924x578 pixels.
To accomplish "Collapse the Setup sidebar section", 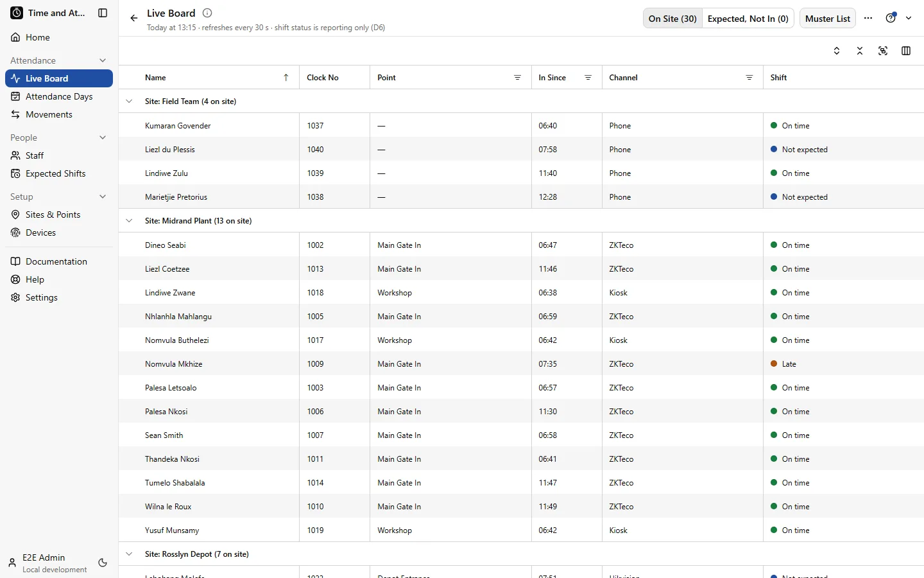I will pyautogui.click(x=103, y=197).
